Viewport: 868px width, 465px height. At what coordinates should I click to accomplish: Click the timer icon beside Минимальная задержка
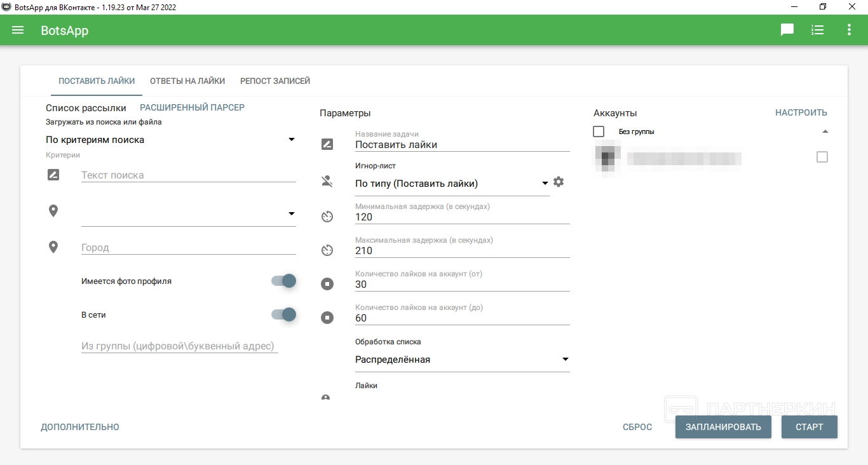pos(327,217)
